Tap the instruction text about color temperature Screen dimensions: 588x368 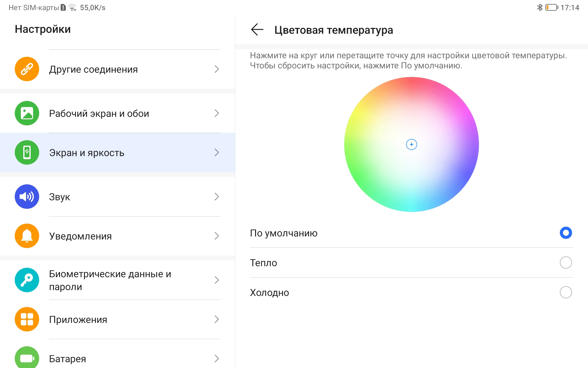(409, 60)
